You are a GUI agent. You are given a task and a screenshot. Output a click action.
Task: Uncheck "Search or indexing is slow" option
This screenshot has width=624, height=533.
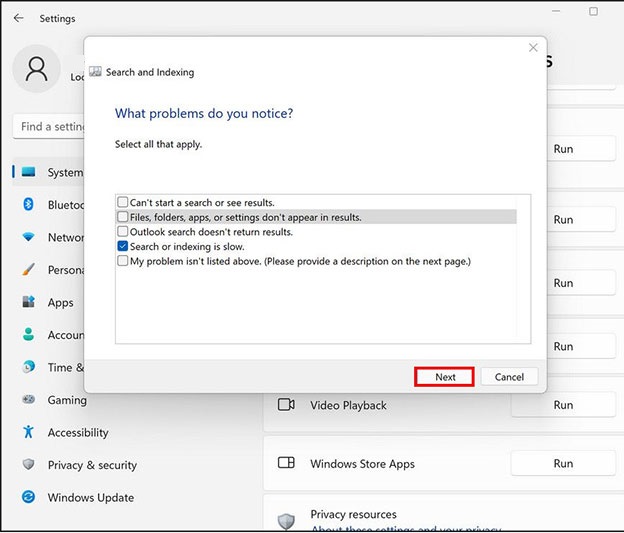pos(123,246)
